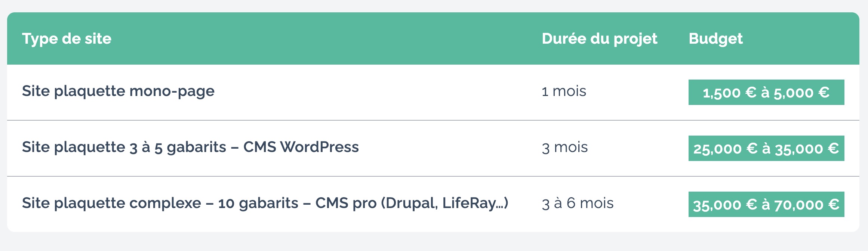Click the 'Type de site' column header
The height and width of the screenshot is (251, 868).
point(67,39)
